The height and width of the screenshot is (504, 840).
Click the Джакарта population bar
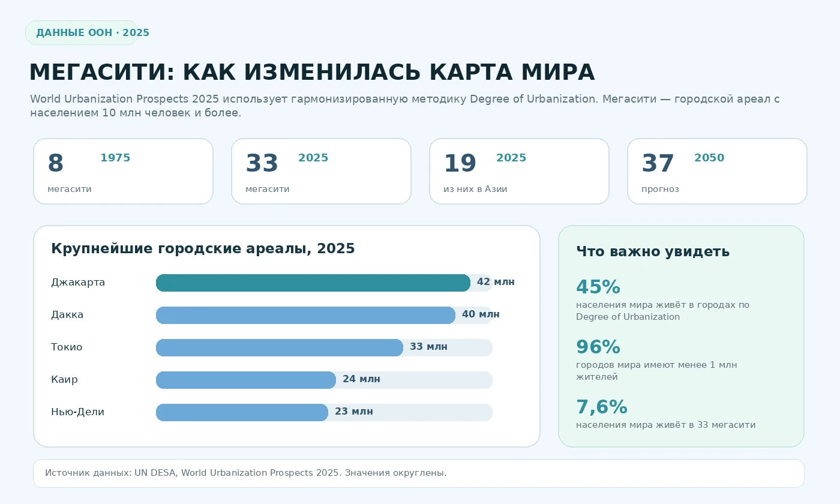(x=313, y=283)
